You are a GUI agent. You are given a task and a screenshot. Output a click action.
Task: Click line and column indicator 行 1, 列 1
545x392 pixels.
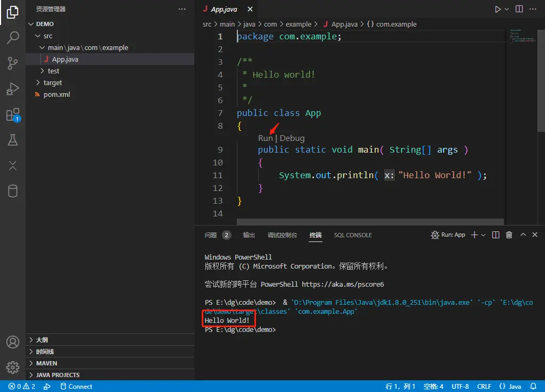(400, 387)
